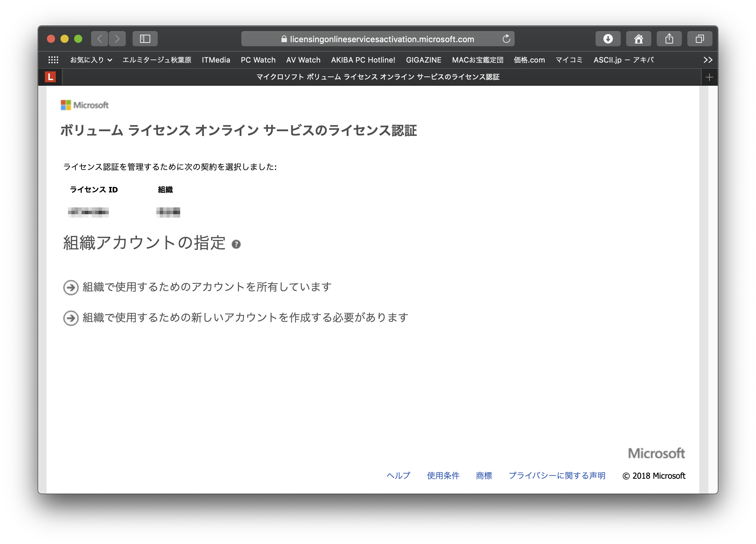The width and height of the screenshot is (756, 544).
Task: Choose 新しいアカウントを作成する必要があります option
Action: 245,318
